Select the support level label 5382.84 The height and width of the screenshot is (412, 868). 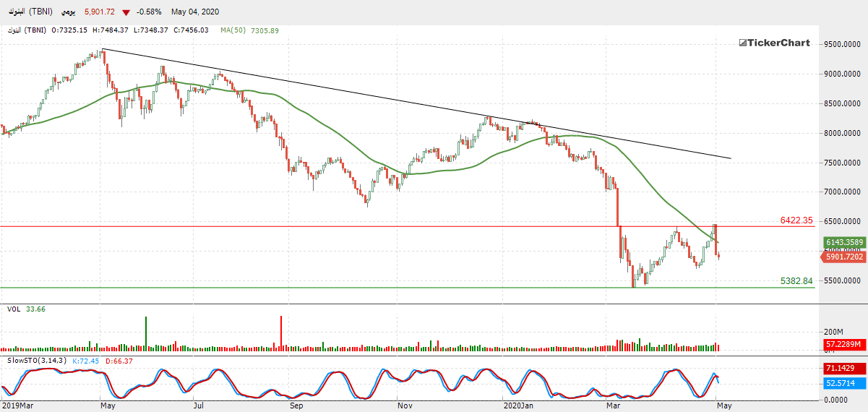click(797, 280)
